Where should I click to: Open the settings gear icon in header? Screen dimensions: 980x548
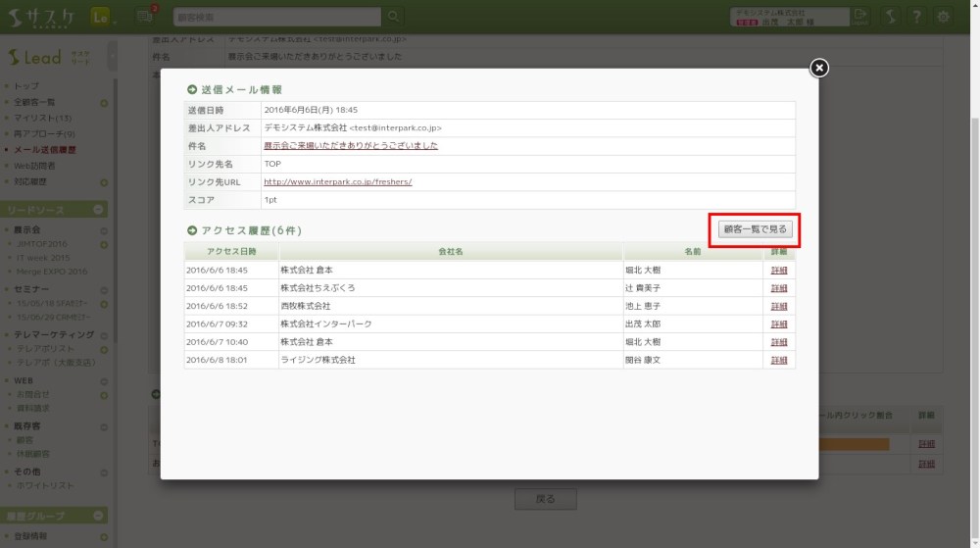click(943, 17)
